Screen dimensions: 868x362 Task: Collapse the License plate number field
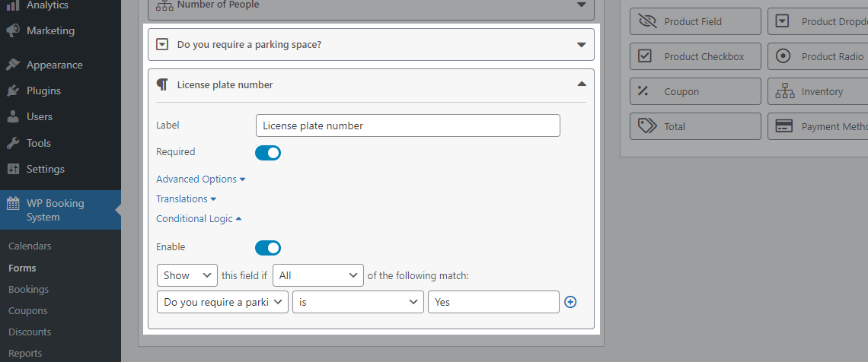tap(581, 84)
